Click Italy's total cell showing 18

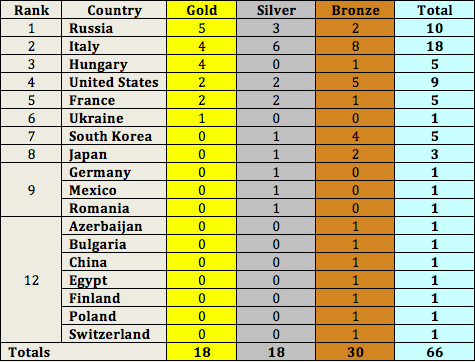click(435, 46)
